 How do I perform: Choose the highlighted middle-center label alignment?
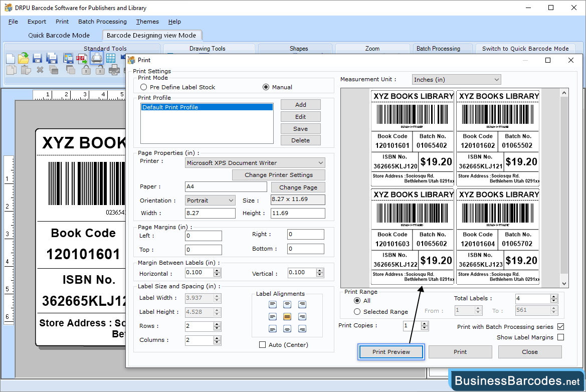point(287,317)
